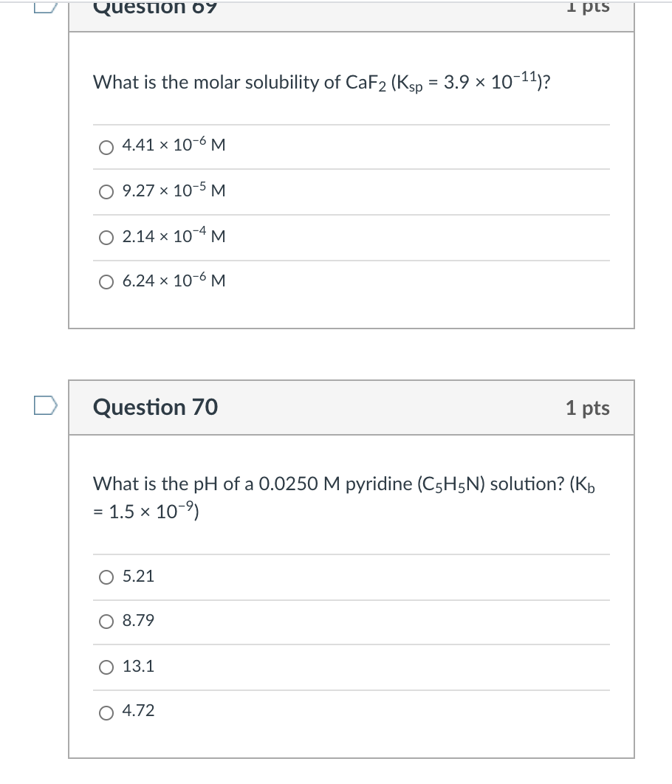The image size is (672, 784).
Task: Select the 4.41 × 10⁻⁶ M radio button
Action: (106, 146)
